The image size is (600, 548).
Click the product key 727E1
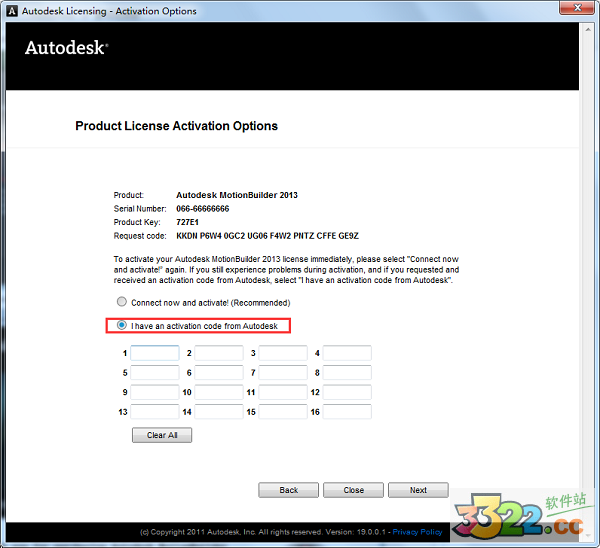[x=188, y=222]
